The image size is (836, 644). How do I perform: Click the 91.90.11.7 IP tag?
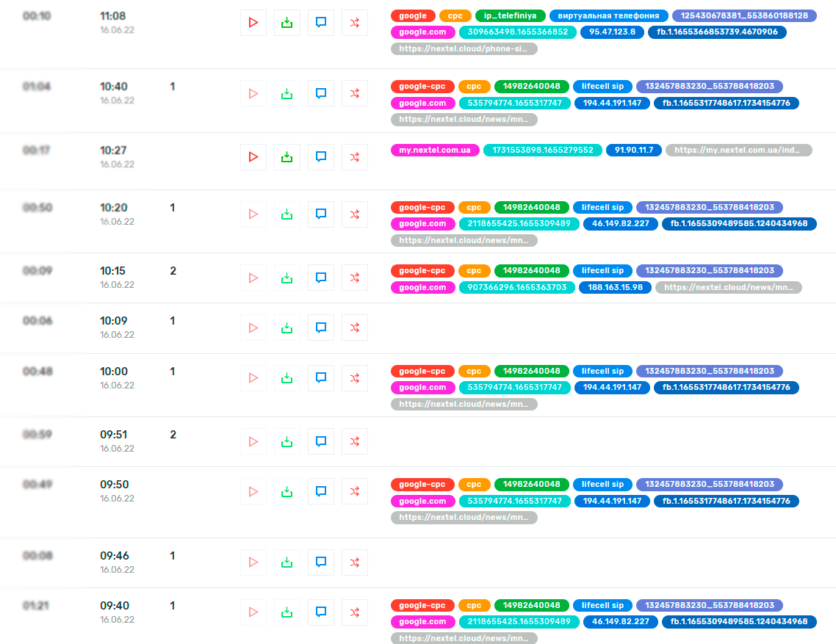click(634, 151)
